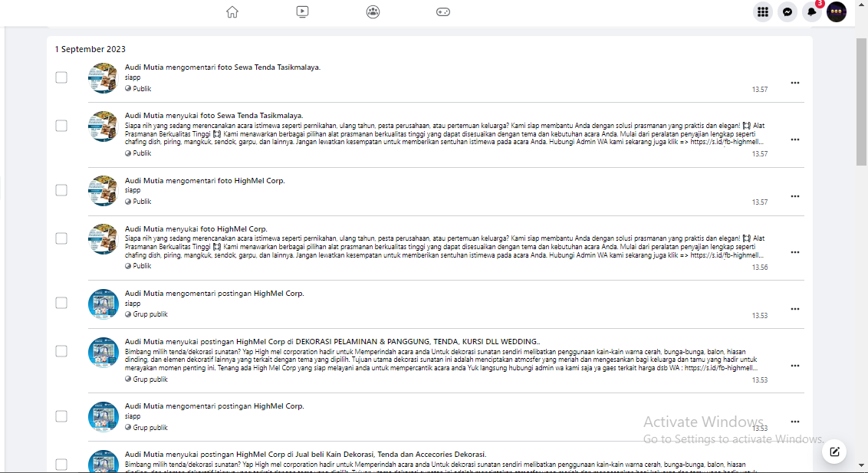Click 'siapp' under mengomentari foto Sewa Tenda Tasikmalaya
Viewport: 868px width, 473px height.
(x=133, y=77)
